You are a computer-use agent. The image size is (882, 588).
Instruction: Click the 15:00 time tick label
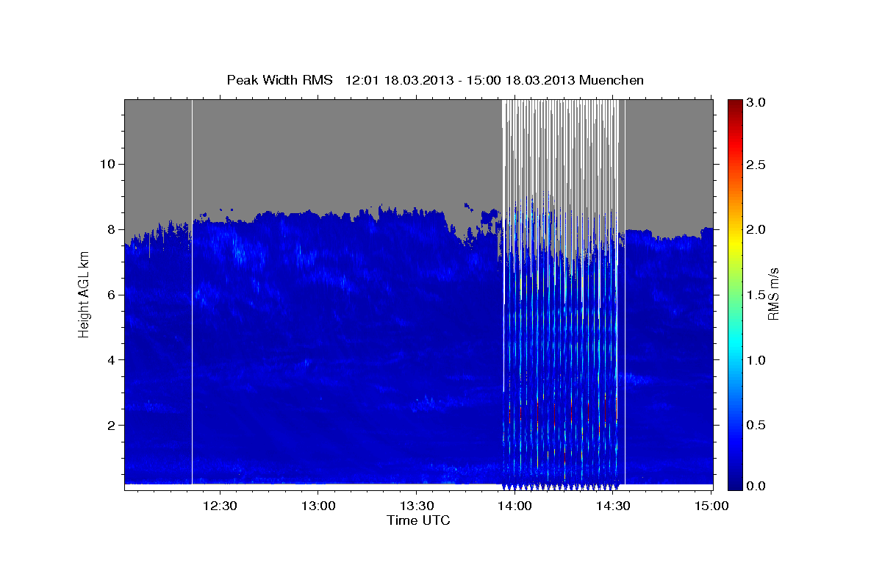tap(711, 506)
